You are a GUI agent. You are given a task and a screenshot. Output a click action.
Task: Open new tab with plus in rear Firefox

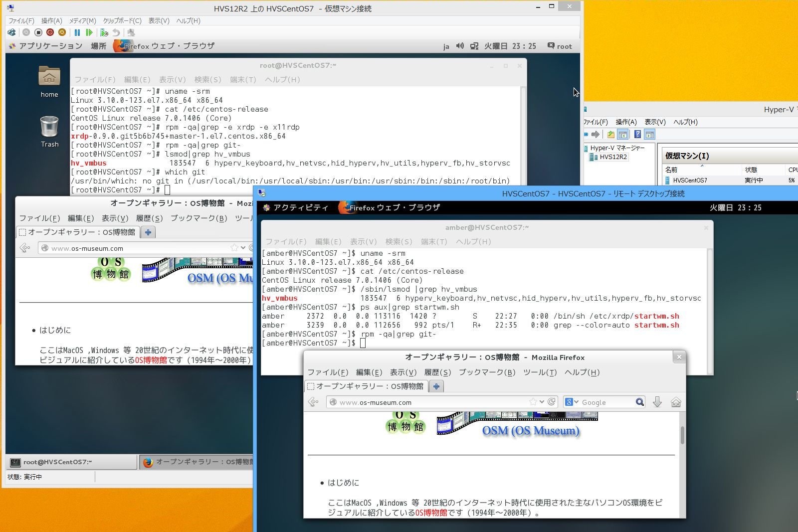point(148,232)
